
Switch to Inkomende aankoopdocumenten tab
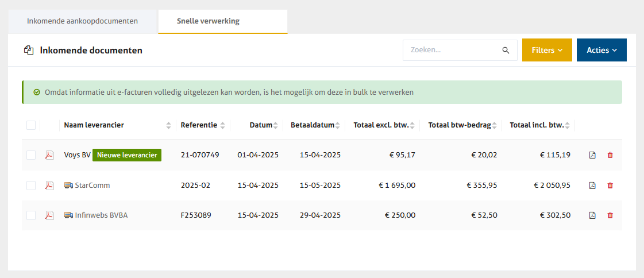[x=82, y=21]
